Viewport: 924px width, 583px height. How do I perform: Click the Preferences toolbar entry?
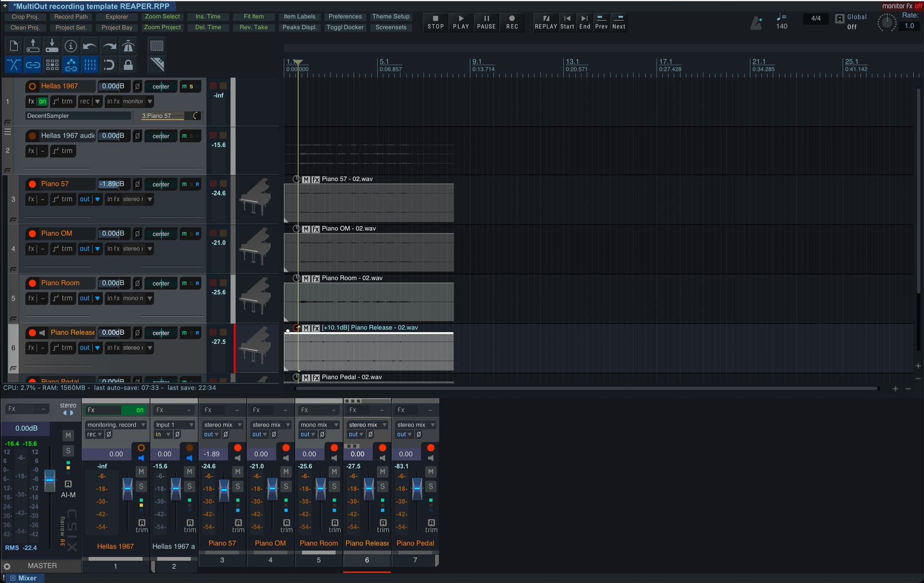345,16
